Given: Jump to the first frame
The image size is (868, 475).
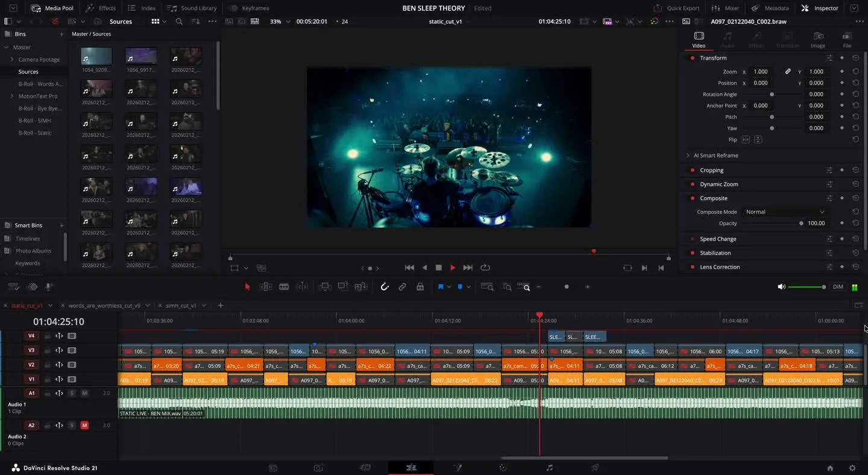Looking at the screenshot, I should point(409,268).
